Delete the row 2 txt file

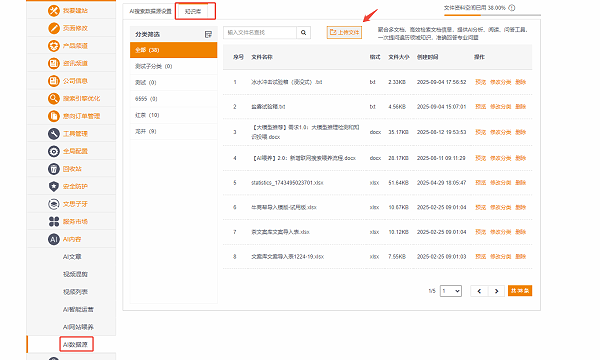click(x=521, y=107)
